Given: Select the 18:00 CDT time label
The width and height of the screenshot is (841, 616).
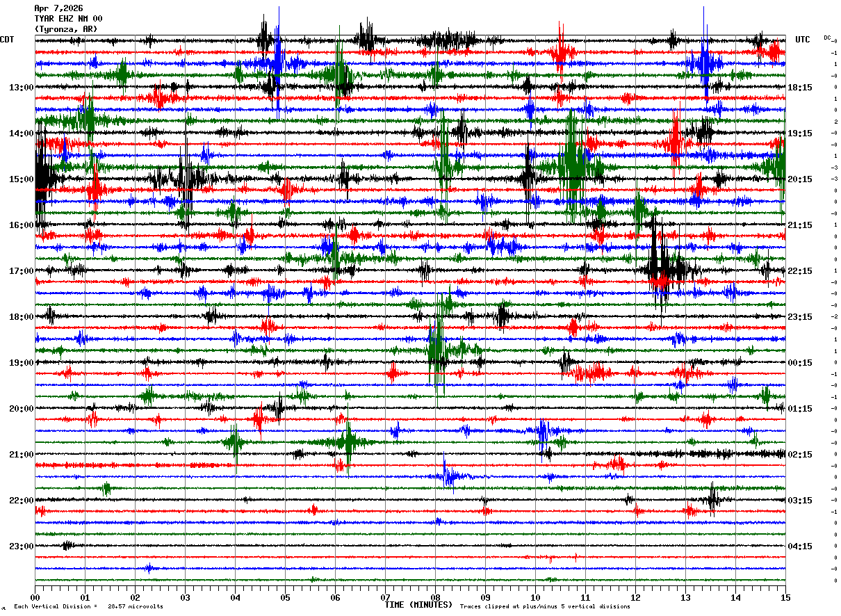Looking at the screenshot, I should [x=22, y=317].
